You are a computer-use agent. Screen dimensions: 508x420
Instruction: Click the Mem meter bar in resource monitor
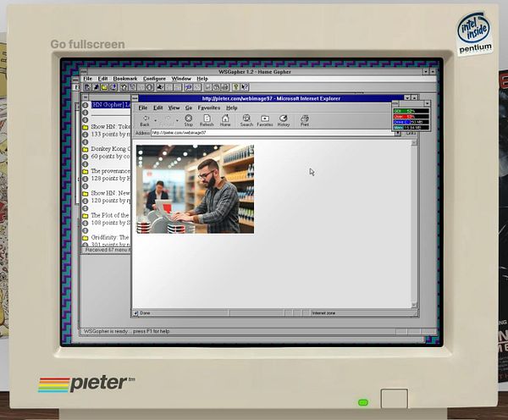pos(411,127)
